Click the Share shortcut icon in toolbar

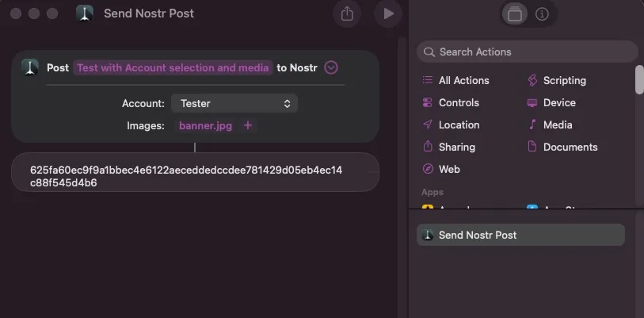click(x=347, y=13)
